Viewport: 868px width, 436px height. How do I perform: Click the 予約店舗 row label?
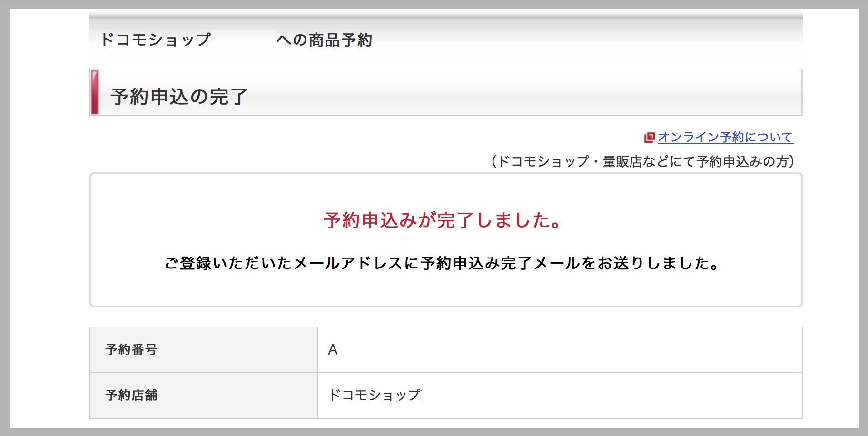[131, 395]
